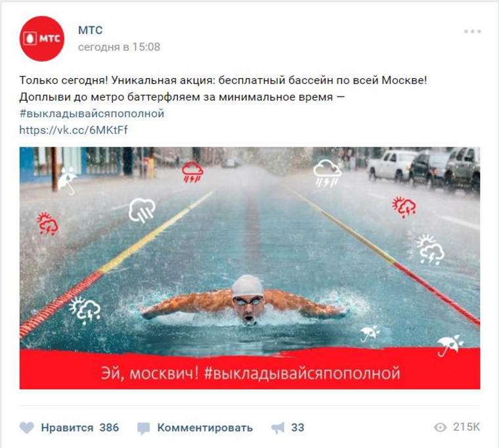The height and width of the screenshot is (448, 499).
Task: Click the white rain cloud icon left
Action: point(142,210)
